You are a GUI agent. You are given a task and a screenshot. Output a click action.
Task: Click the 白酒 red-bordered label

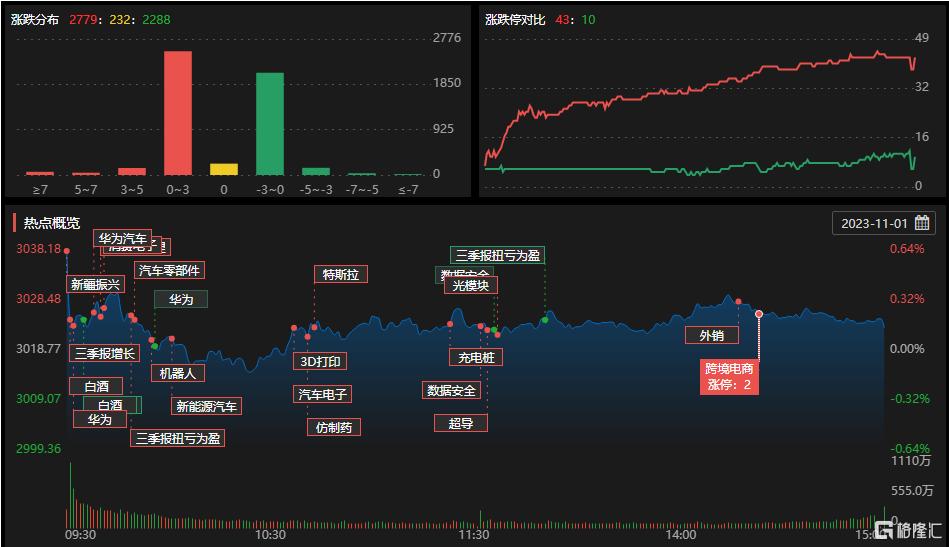pyautogui.click(x=96, y=386)
